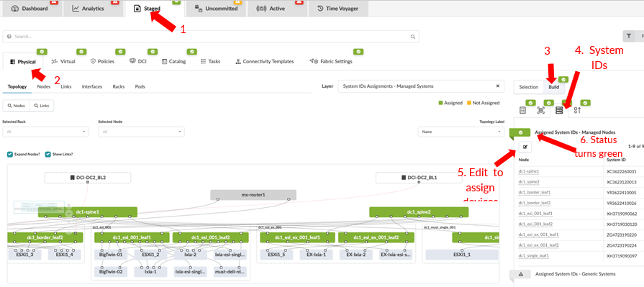Viewport: 644px width, 287px height.
Task: Switch to the Analytics tab
Action: (x=93, y=8)
